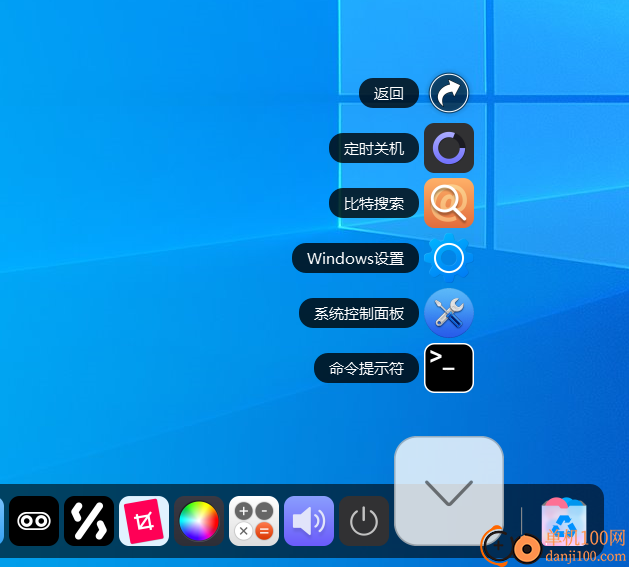Open the volume speaker dock icon
This screenshot has height=567, width=629.
click(x=309, y=521)
